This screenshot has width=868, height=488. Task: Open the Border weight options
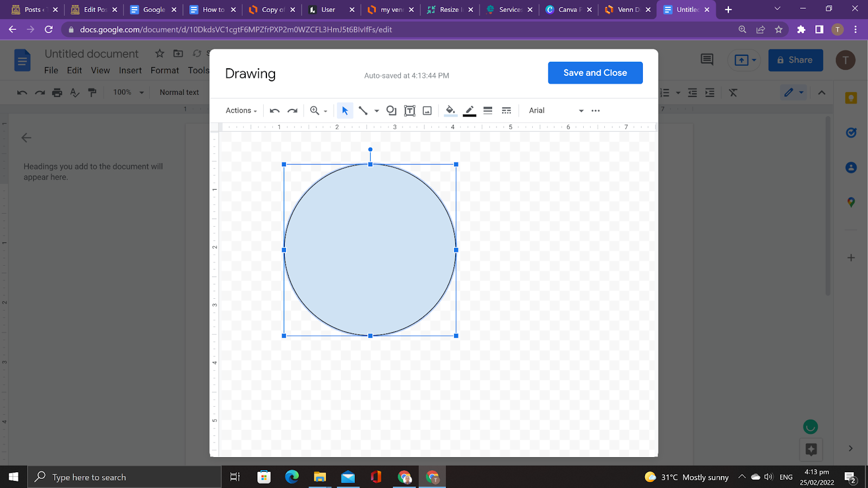point(488,111)
